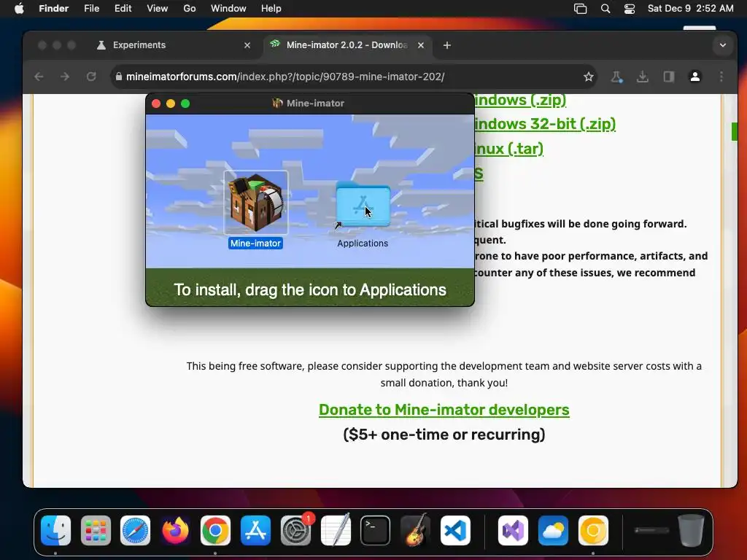747x560 pixels.
Task: Open a new browser tab
Action: pos(447,45)
